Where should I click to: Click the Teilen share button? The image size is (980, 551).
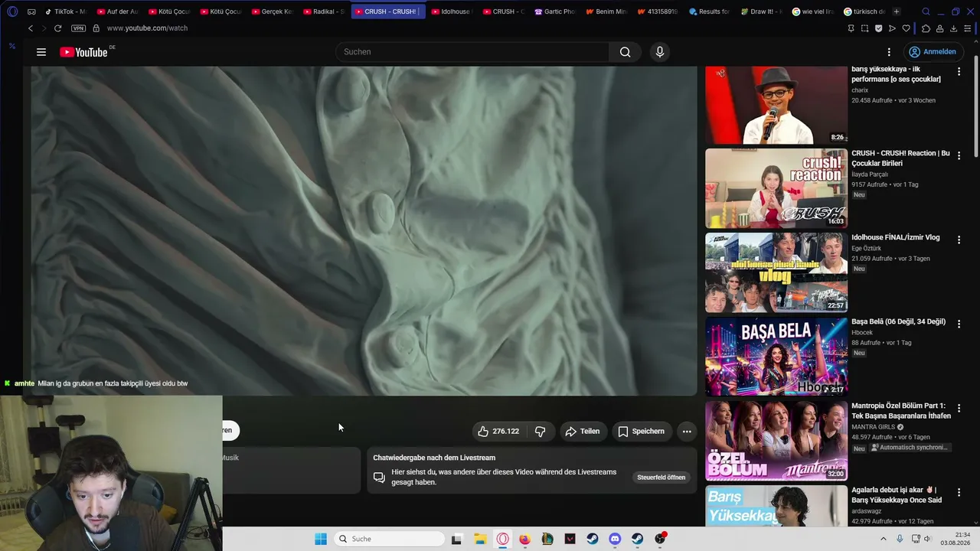tap(583, 432)
